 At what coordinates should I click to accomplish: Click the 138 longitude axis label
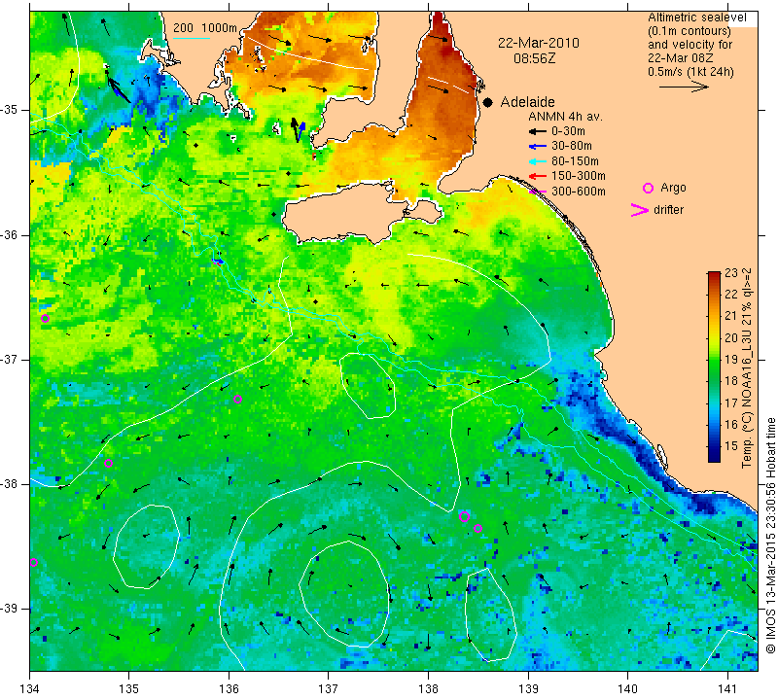[428, 689]
